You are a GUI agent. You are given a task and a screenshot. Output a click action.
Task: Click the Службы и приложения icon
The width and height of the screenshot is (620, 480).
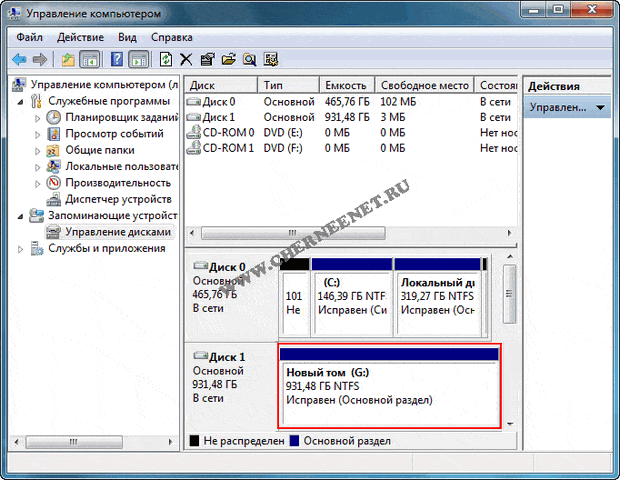click(x=37, y=249)
